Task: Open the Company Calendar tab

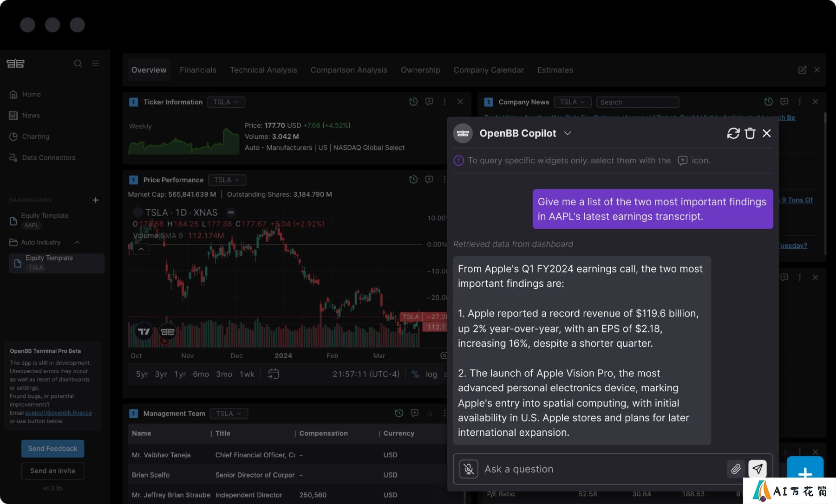Action: [489, 70]
